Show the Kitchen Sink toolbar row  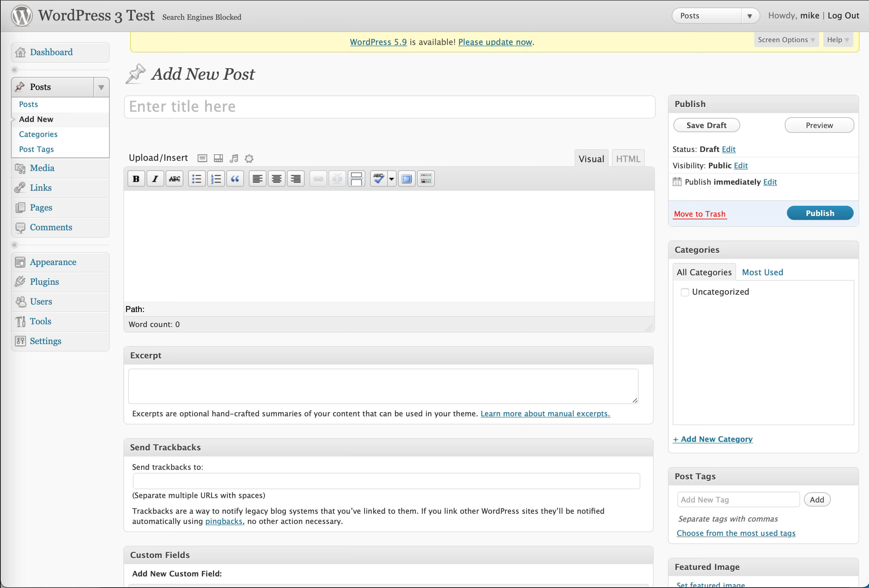tap(426, 179)
